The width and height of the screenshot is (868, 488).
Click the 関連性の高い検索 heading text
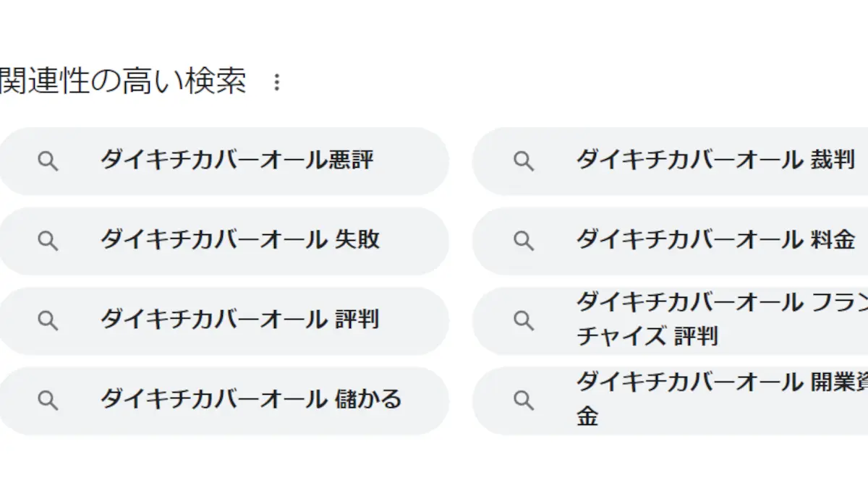click(x=123, y=81)
